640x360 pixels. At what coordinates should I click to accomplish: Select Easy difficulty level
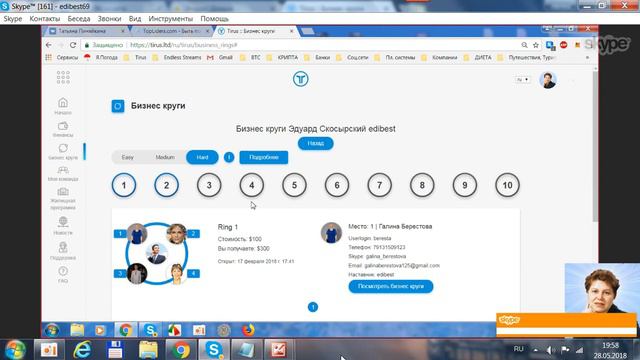click(x=128, y=157)
